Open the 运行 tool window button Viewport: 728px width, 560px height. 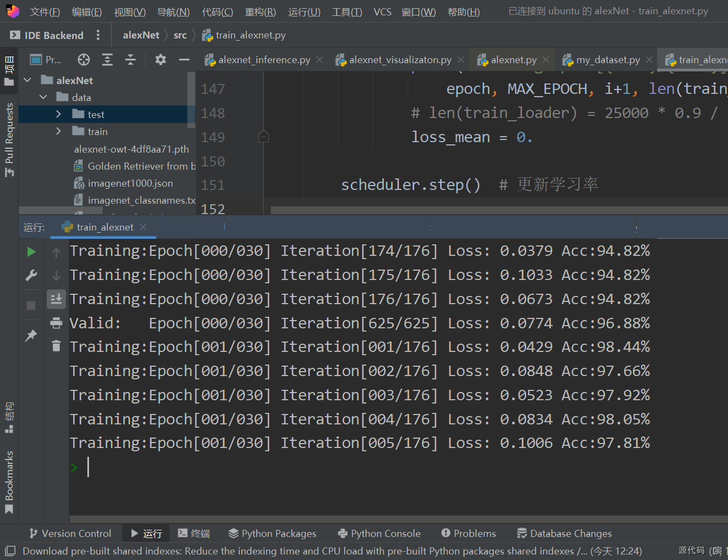coord(146,533)
